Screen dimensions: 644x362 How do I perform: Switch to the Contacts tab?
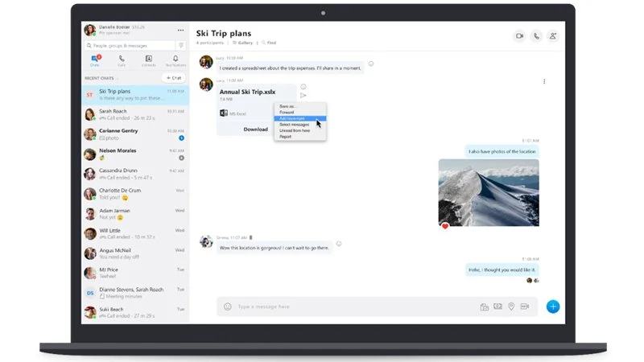click(x=149, y=61)
